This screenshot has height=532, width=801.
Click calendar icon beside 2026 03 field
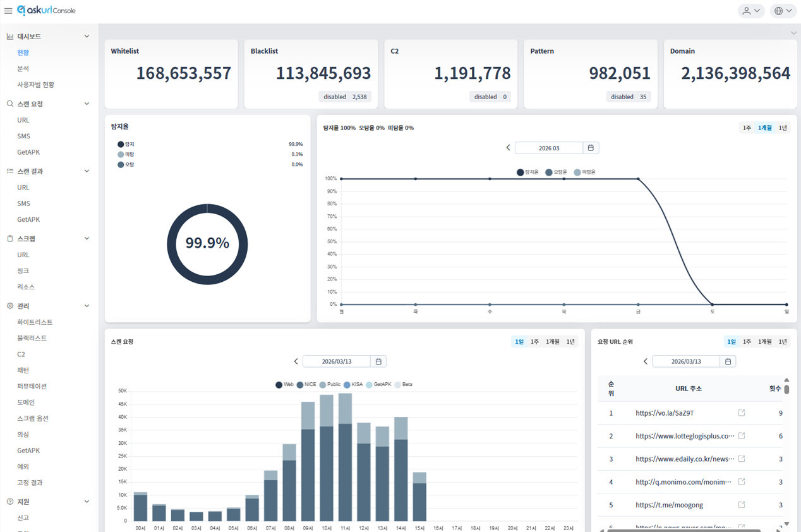pos(591,148)
